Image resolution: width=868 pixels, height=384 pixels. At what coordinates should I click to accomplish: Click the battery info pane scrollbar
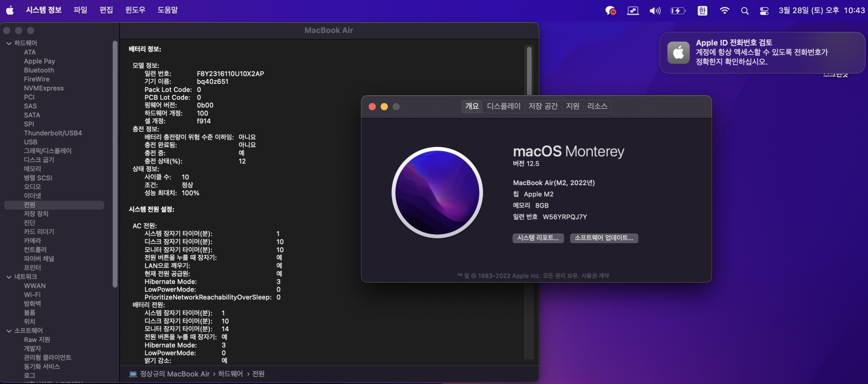529,71
